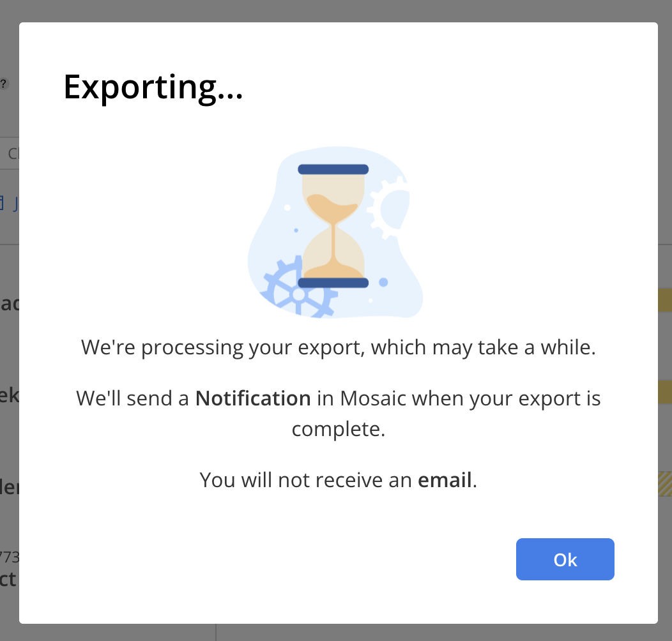The height and width of the screenshot is (641, 672).
Task: Click the truncated 'ct' label at bottom left
Action: pos(8,579)
